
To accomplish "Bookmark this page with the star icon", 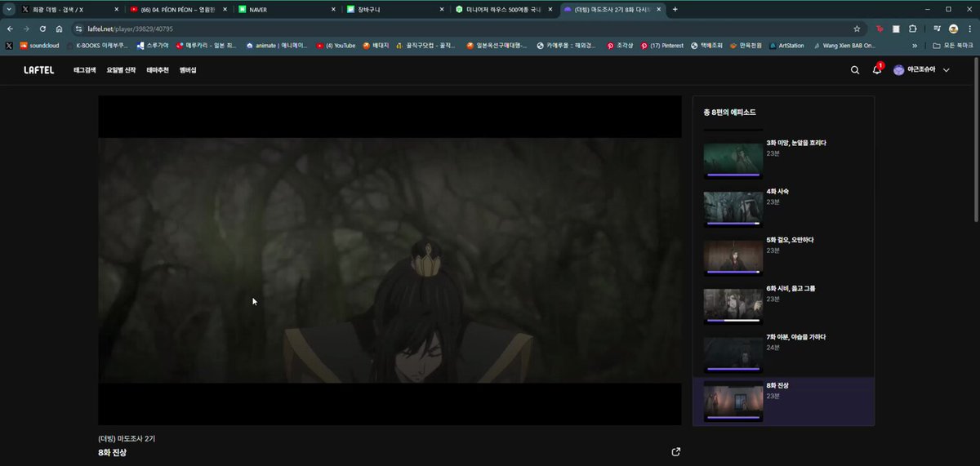I will (857, 29).
